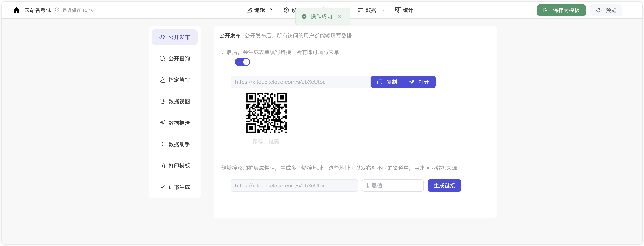Expand the chevron next to 数据
Image resolution: width=644 pixels, height=246 pixels.
(x=383, y=10)
